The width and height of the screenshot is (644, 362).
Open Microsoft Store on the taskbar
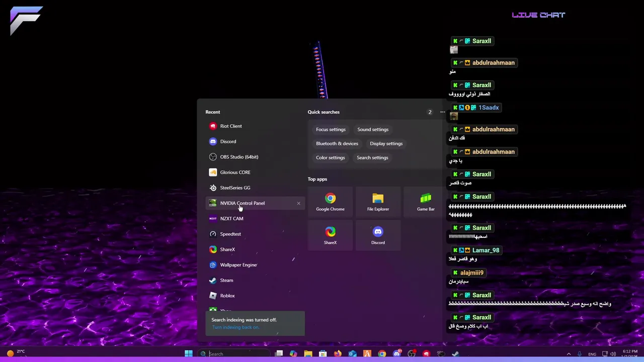(x=323, y=354)
